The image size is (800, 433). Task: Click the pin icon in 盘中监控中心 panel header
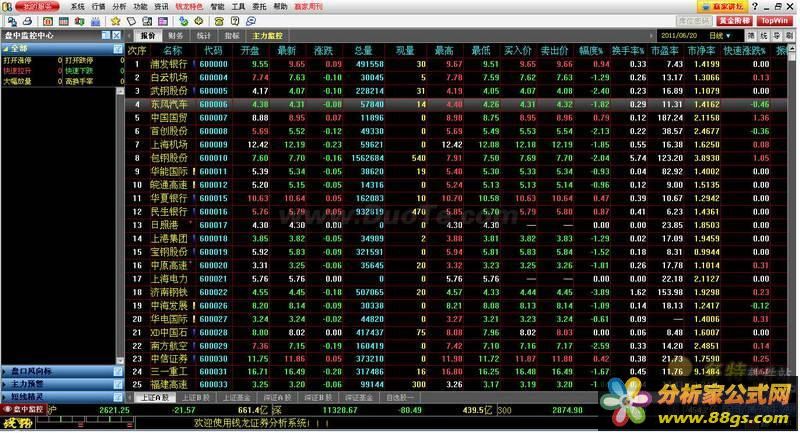coord(106,35)
